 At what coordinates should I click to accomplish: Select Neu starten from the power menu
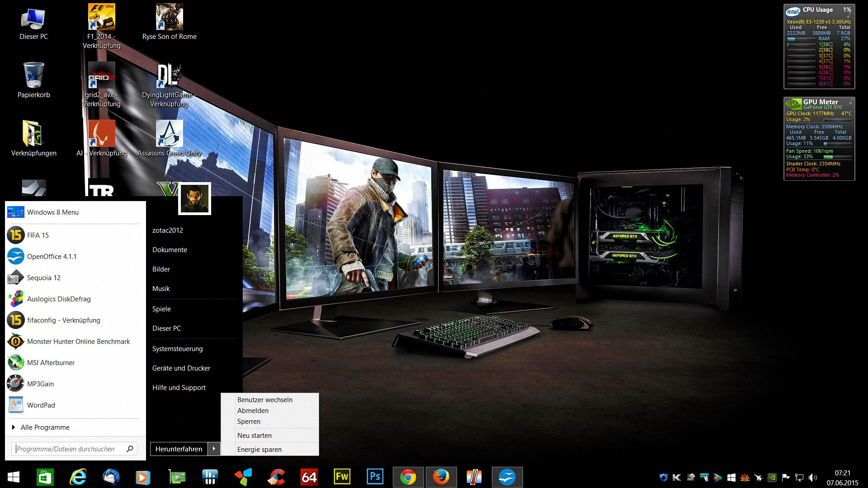click(x=255, y=436)
